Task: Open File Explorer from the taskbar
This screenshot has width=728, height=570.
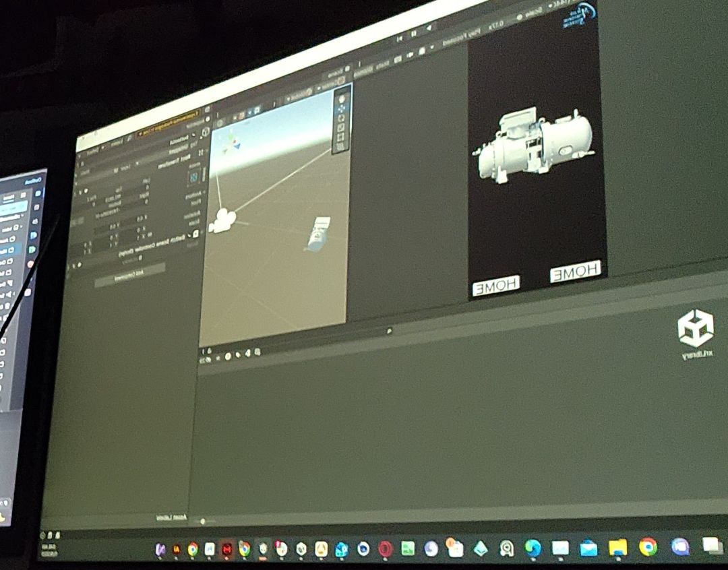Action: (617, 547)
